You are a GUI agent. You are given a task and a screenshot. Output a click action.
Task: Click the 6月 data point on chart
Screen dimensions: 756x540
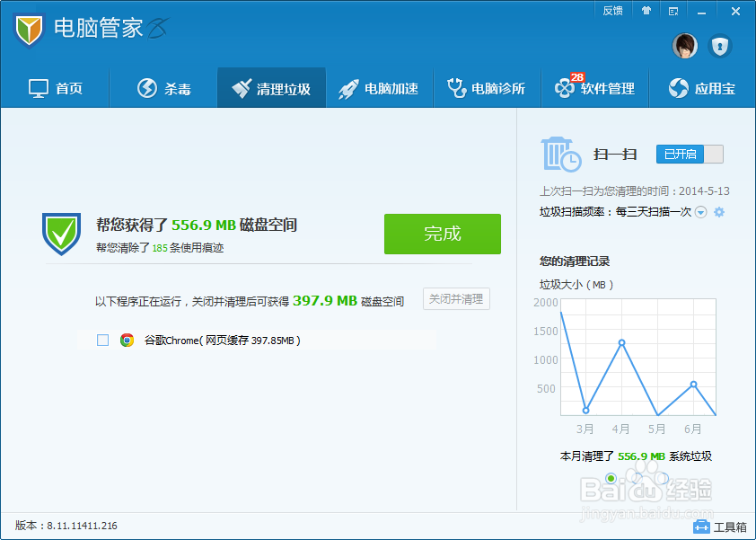(693, 385)
